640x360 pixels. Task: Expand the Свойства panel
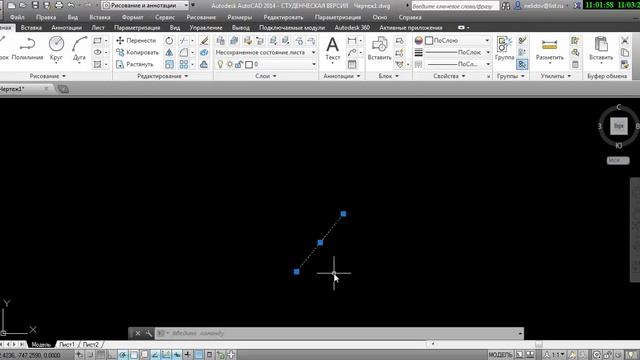pos(449,76)
